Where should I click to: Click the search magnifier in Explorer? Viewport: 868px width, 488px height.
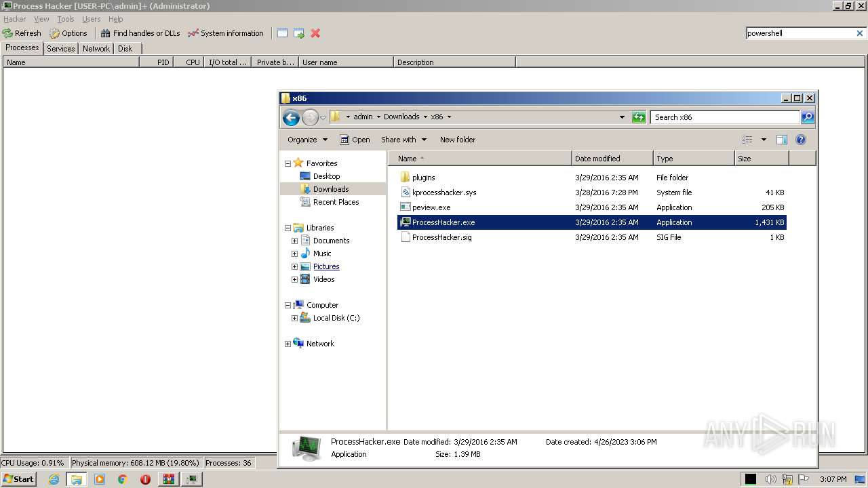tap(808, 117)
